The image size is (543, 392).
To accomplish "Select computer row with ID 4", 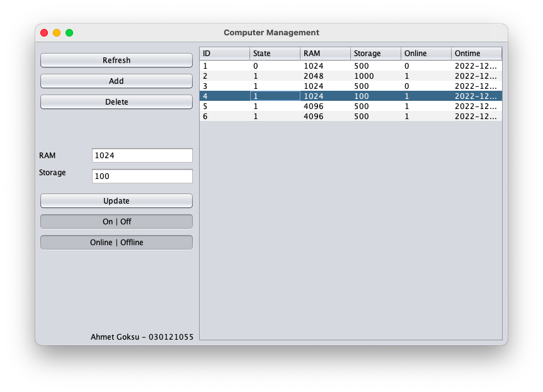I will click(x=315, y=96).
